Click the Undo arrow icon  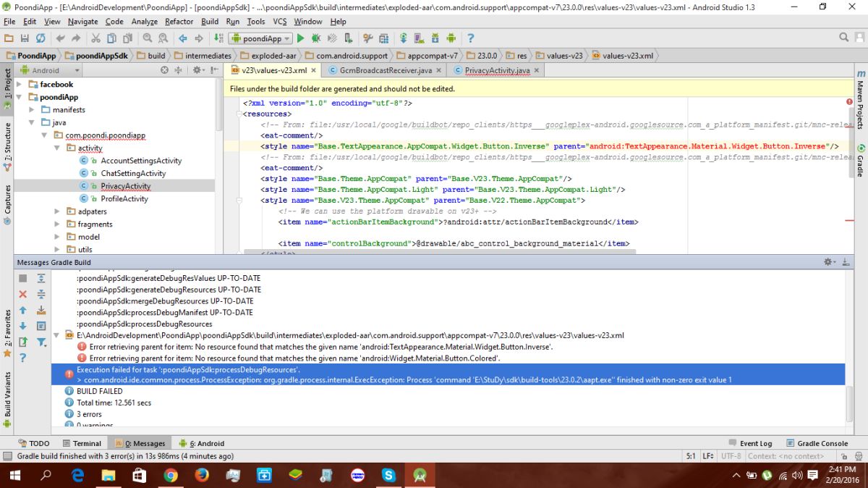pyautogui.click(x=59, y=38)
